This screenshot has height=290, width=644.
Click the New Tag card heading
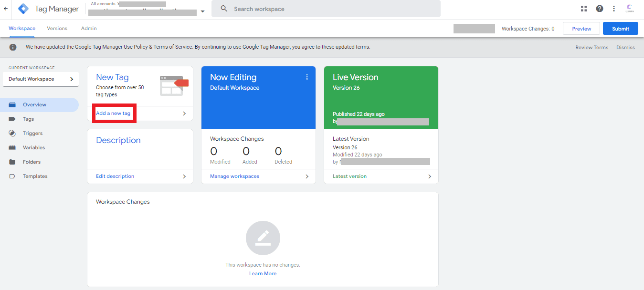point(112,77)
